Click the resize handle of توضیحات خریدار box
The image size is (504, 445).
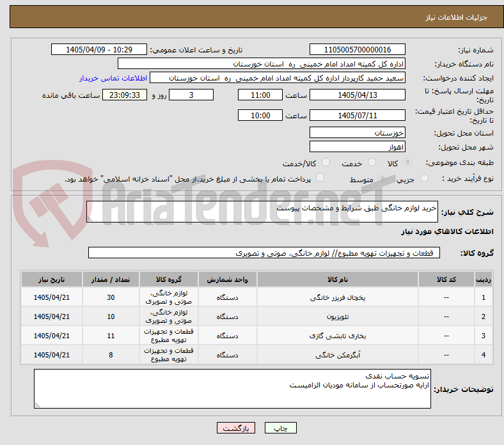37,405
